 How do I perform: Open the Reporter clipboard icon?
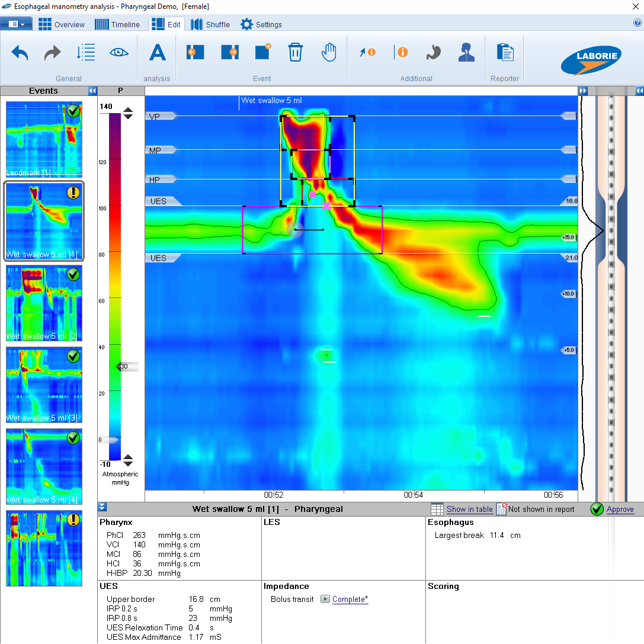coord(505,52)
